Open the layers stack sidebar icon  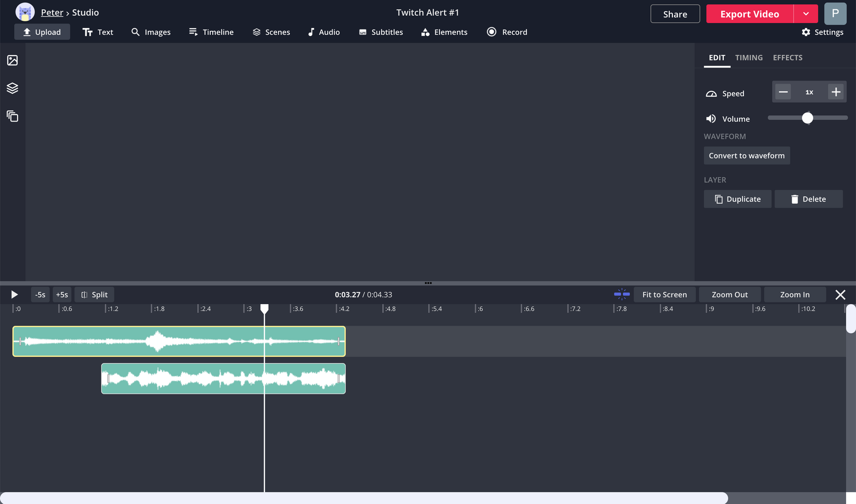pyautogui.click(x=12, y=88)
